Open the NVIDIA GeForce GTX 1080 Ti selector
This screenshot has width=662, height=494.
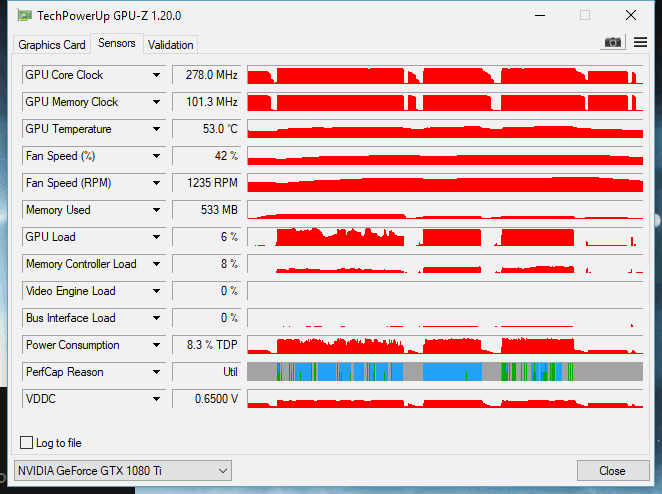click(123, 470)
